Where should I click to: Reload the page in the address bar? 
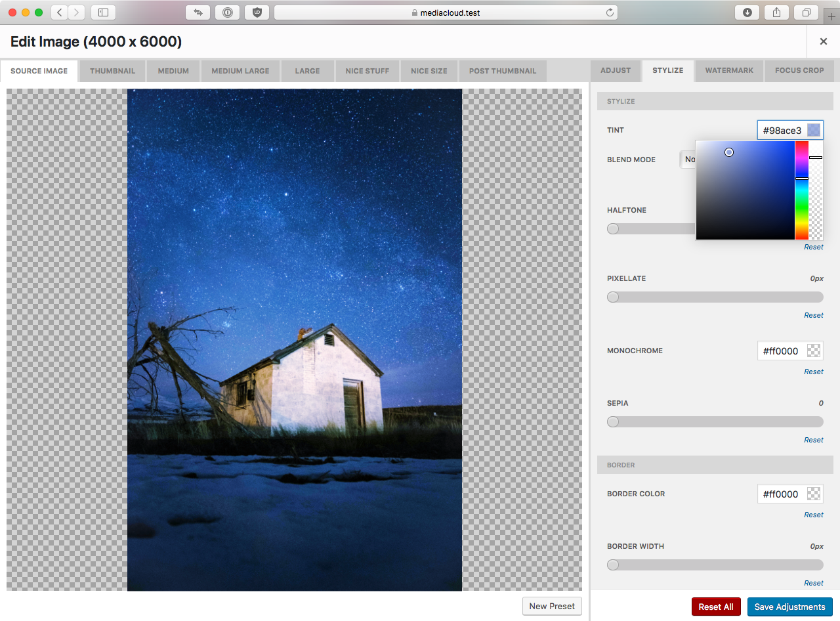pos(610,12)
